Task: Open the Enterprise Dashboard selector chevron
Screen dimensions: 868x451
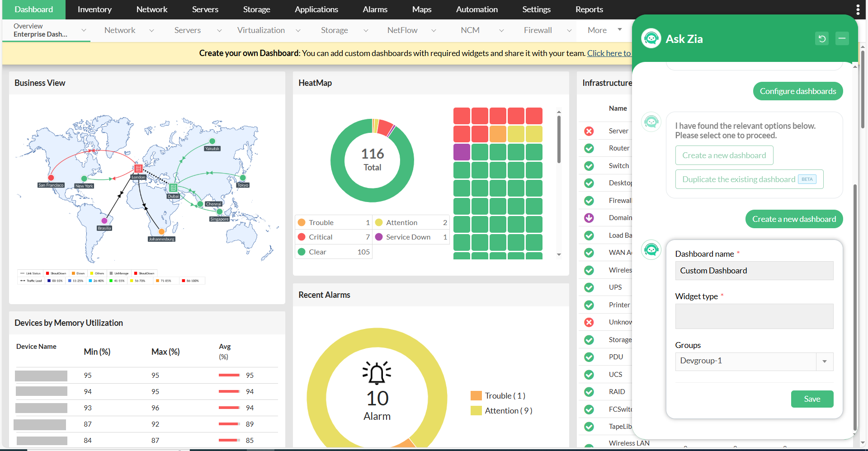Action: tap(83, 30)
